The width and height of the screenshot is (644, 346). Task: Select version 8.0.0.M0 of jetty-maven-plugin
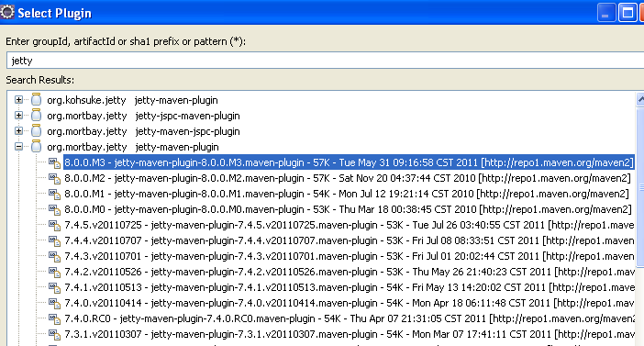[348, 209]
